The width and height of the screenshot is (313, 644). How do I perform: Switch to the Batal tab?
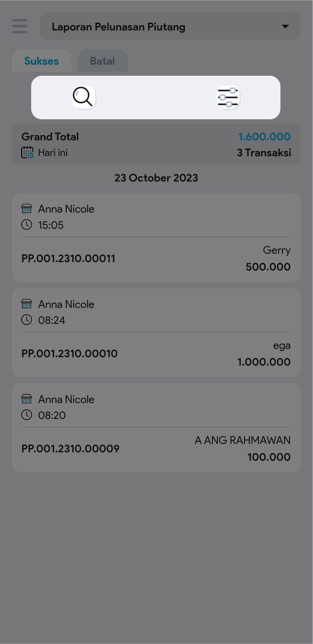coord(102,61)
